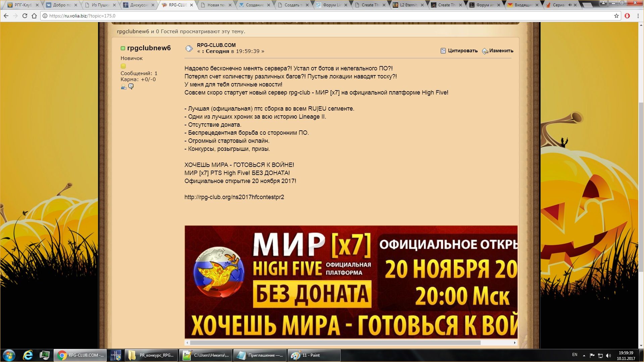The image size is (644, 362).
Task: Click the '- Отсутствие доната.' list line
Action: pyautogui.click(x=213, y=125)
